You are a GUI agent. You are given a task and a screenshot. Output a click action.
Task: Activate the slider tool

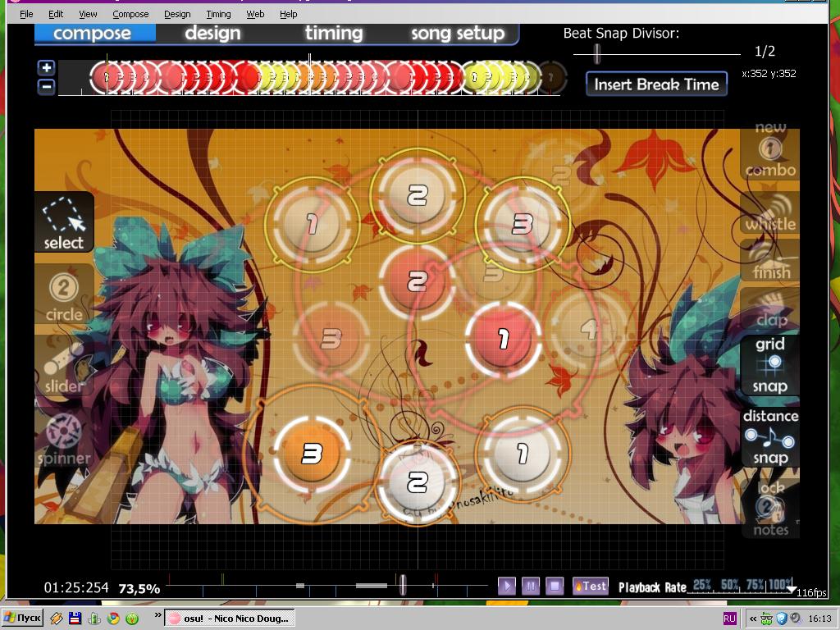(64, 367)
